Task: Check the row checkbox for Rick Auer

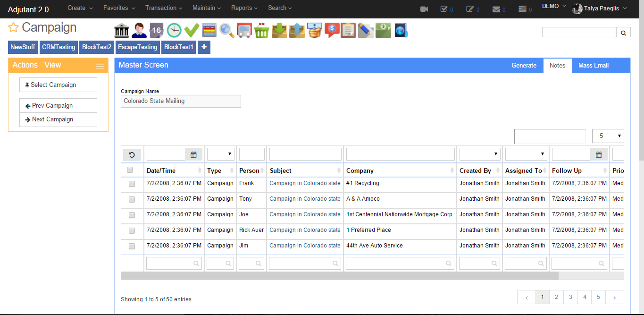Action: click(132, 230)
